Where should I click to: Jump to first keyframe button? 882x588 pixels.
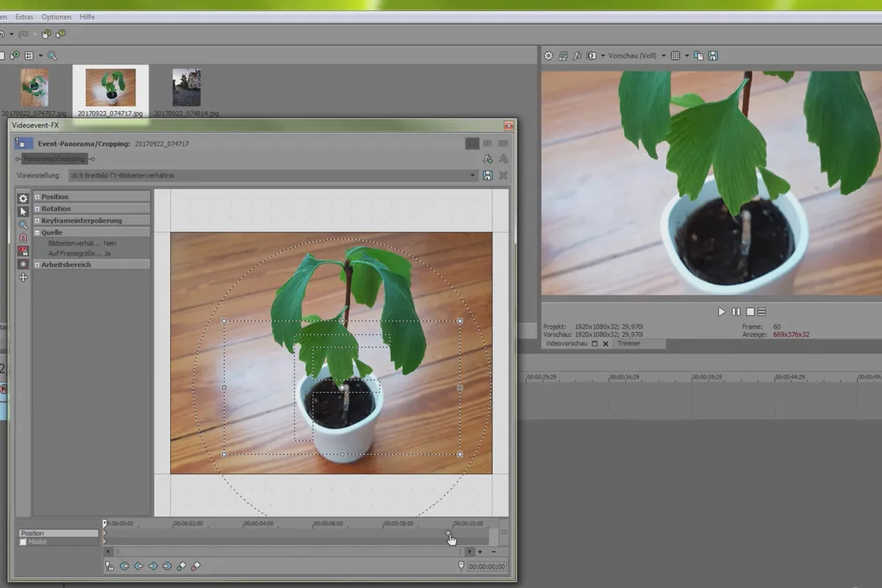coord(124,566)
